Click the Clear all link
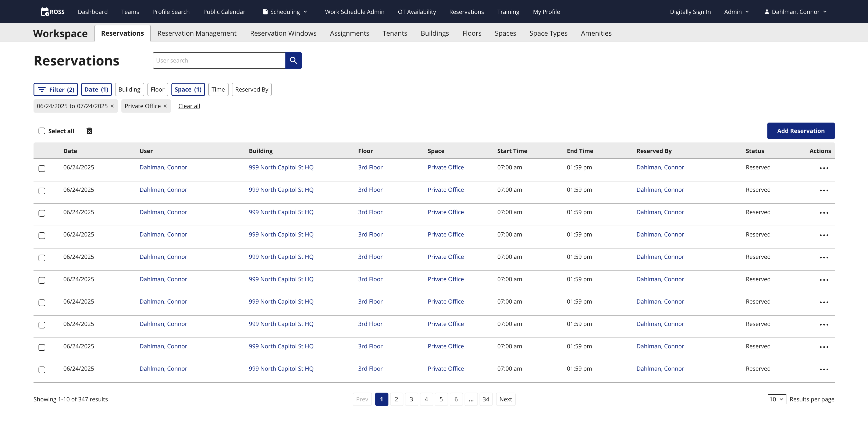The height and width of the screenshot is (439, 868). coord(189,106)
